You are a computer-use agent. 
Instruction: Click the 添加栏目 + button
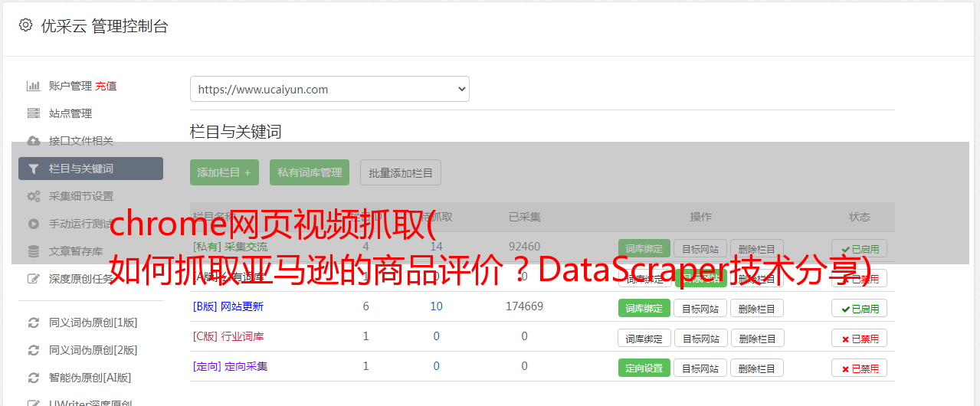click(x=225, y=172)
